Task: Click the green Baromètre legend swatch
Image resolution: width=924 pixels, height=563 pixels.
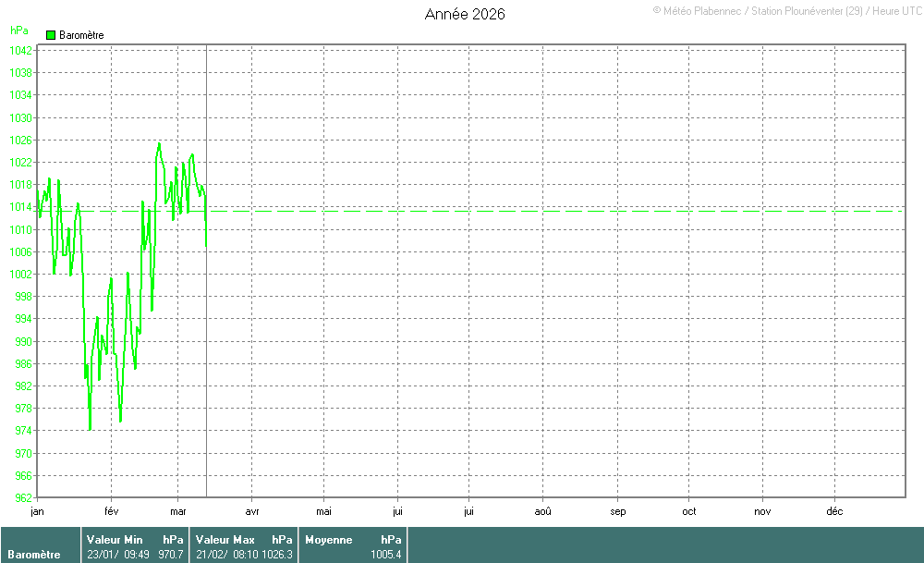Action: point(51,35)
